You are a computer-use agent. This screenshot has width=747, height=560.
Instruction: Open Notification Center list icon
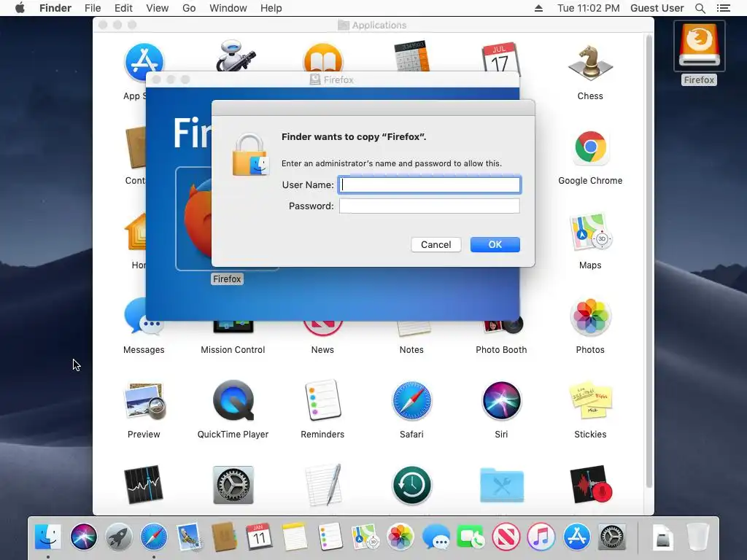[723, 8]
